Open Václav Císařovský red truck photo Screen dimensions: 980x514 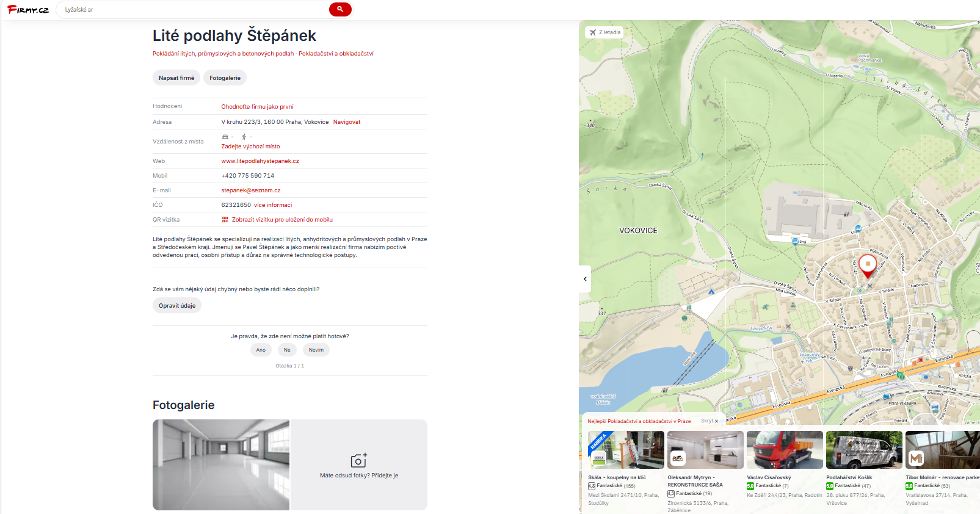click(785, 450)
